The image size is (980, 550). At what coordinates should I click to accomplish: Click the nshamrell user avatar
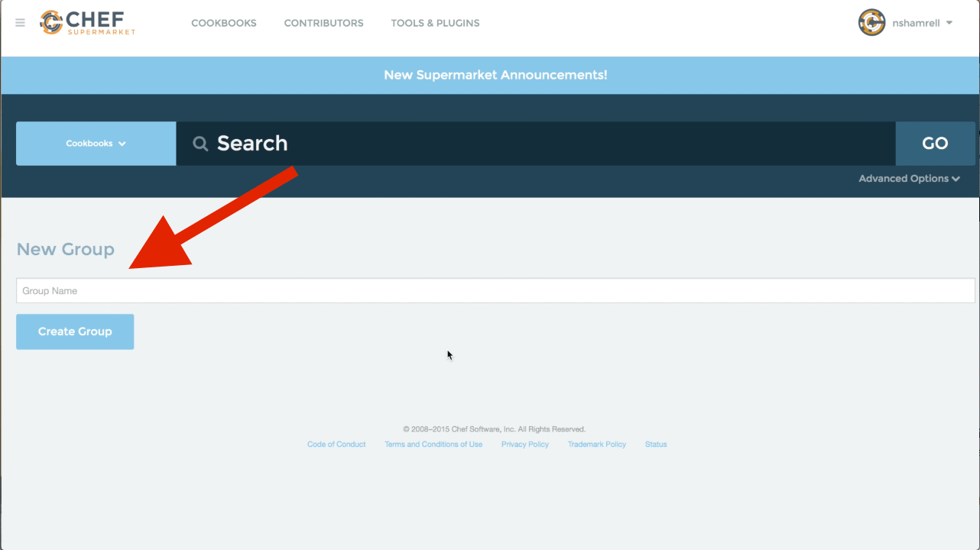click(x=871, y=23)
